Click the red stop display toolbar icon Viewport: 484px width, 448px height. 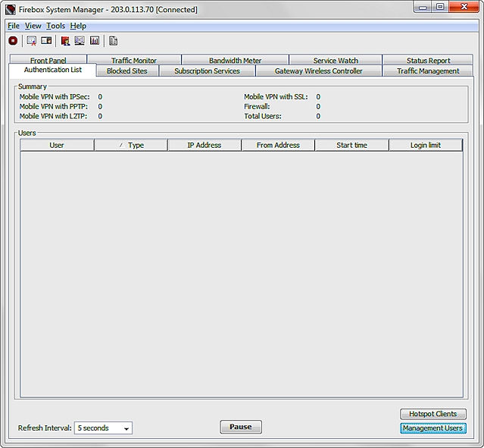pos(13,41)
